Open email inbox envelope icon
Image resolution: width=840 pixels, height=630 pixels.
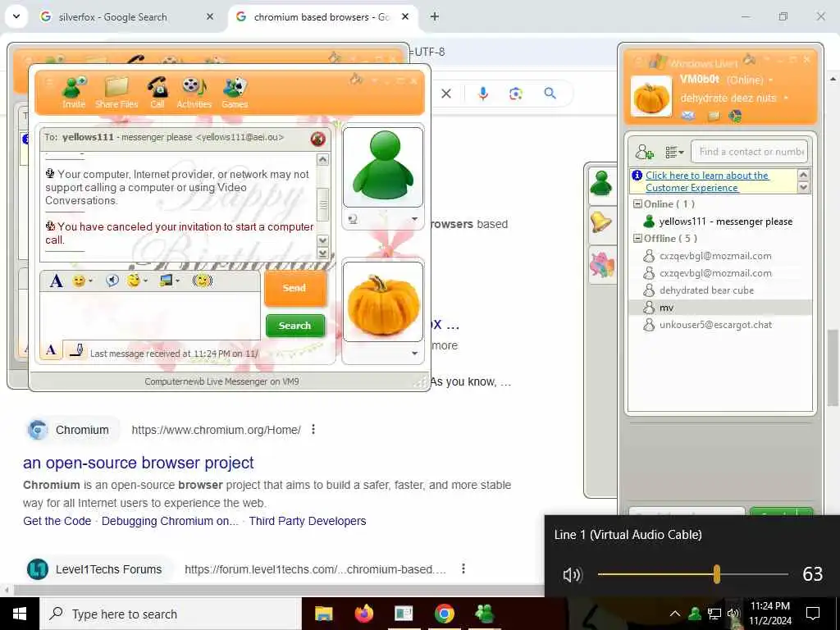click(x=688, y=116)
